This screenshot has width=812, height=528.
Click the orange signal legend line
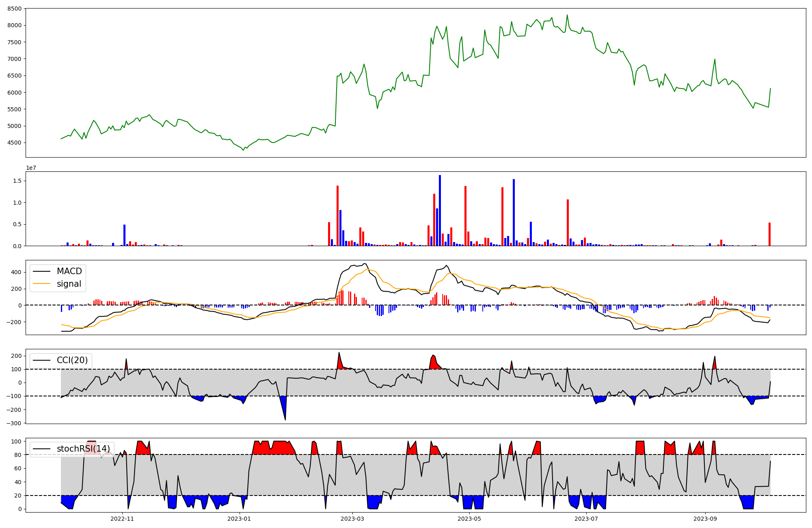42,284
